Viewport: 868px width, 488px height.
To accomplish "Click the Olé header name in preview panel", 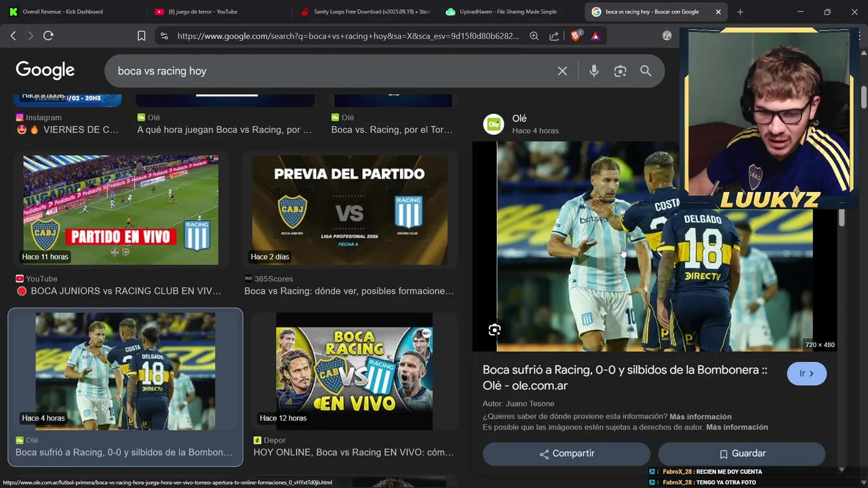I will 519,119.
